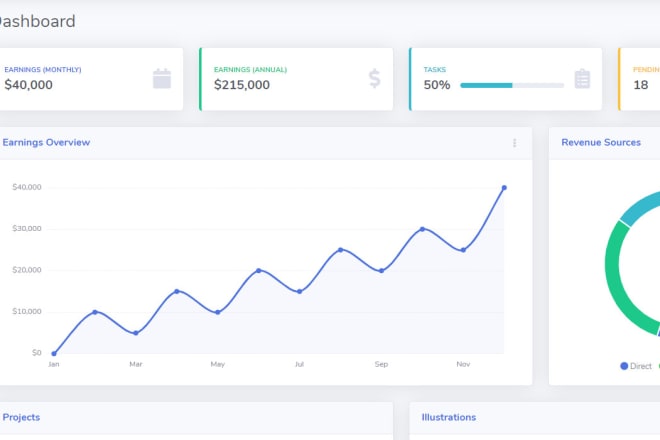Click the Mar label on the chart axis
Screen dimensions: 660x440
(136, 364)
